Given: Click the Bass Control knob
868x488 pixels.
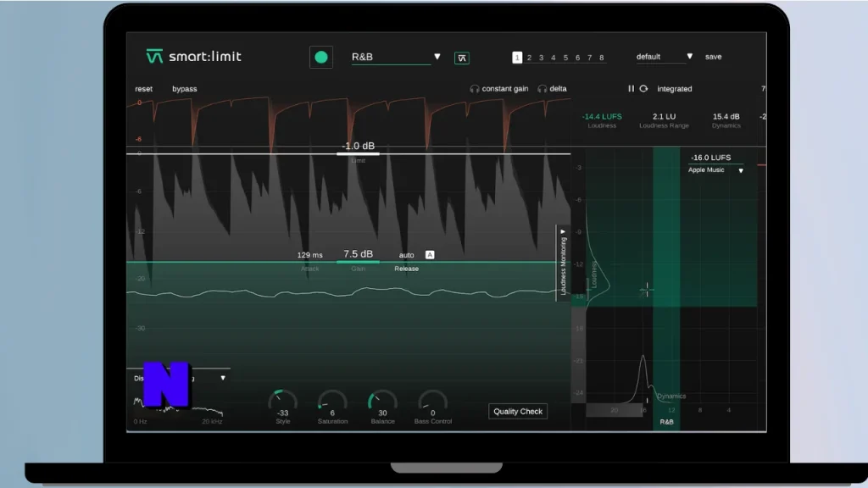Looking at the screenshot, I should tap(433, 402).
